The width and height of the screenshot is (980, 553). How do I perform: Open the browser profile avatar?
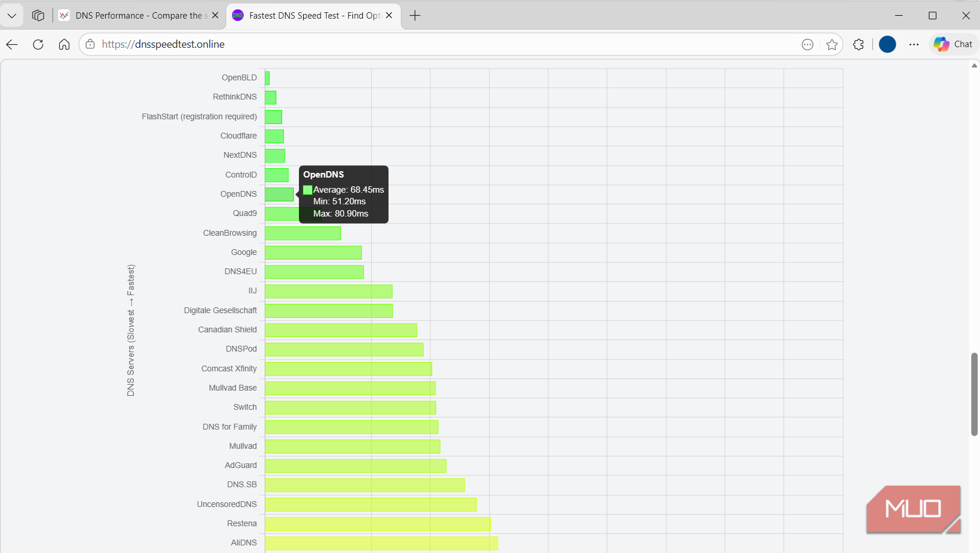click(x=887, y=44)
